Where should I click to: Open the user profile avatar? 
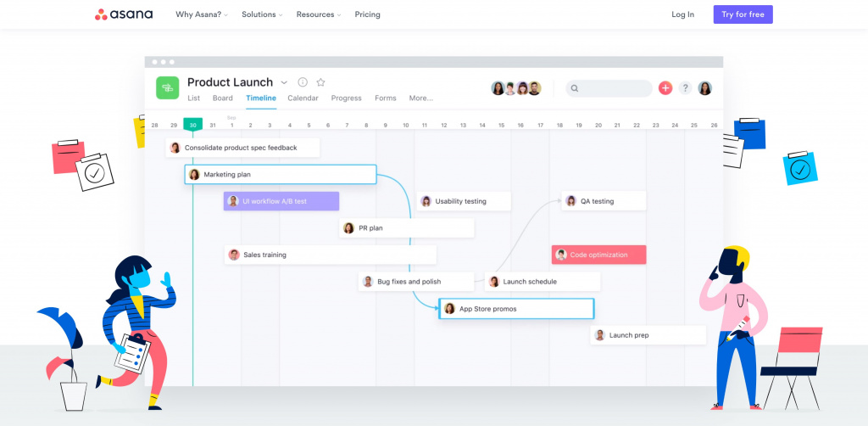(x=704, y=88)
